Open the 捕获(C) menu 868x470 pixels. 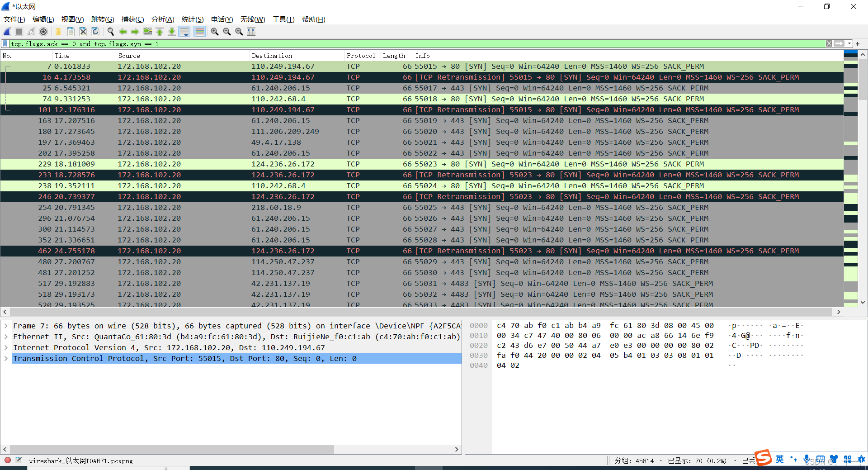pyautogui.click(x=133, y=19)
